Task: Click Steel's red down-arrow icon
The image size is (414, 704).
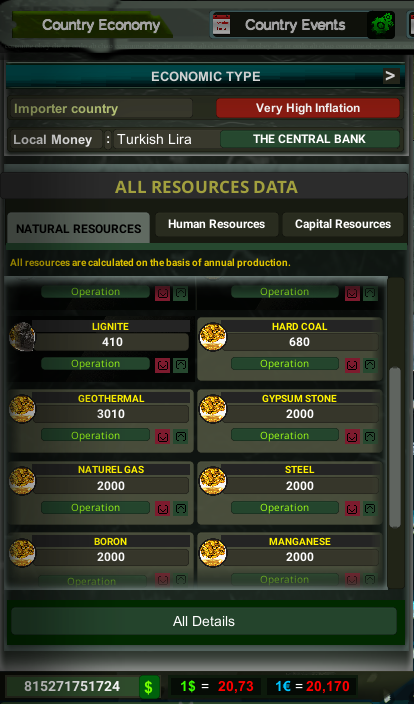Action: click(352, 508)
